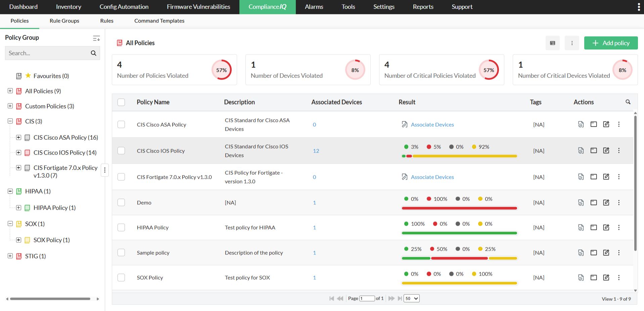Image resolution: width=644 pixels, height=311 pixels.
Task: Click Associate Devices link for CIS Fortigate policy
Action: coord(432,177)
